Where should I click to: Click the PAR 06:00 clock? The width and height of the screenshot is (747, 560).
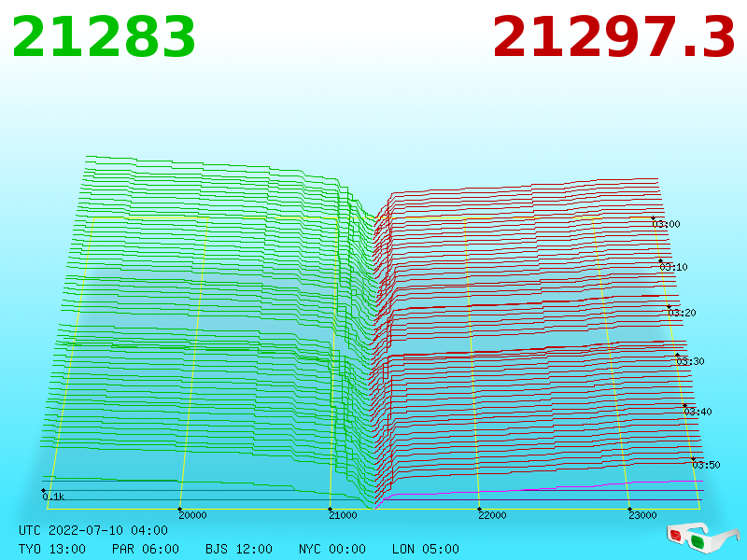(146, 549)
